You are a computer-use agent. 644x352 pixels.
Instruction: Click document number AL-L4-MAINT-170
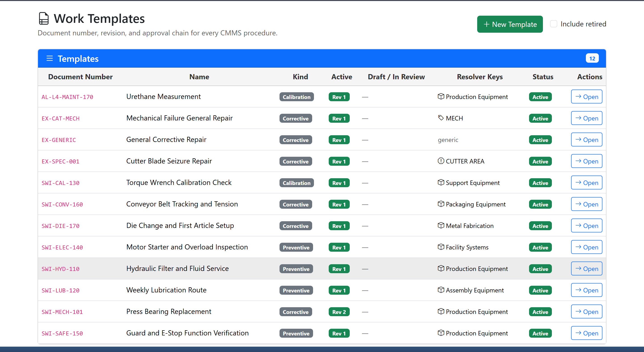click(67, 97)
